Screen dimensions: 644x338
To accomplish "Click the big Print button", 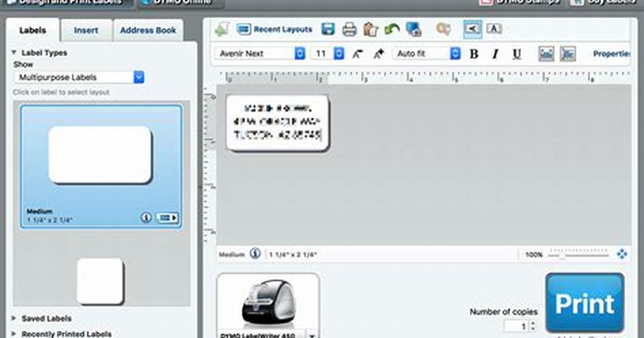I will click(585, 303).
